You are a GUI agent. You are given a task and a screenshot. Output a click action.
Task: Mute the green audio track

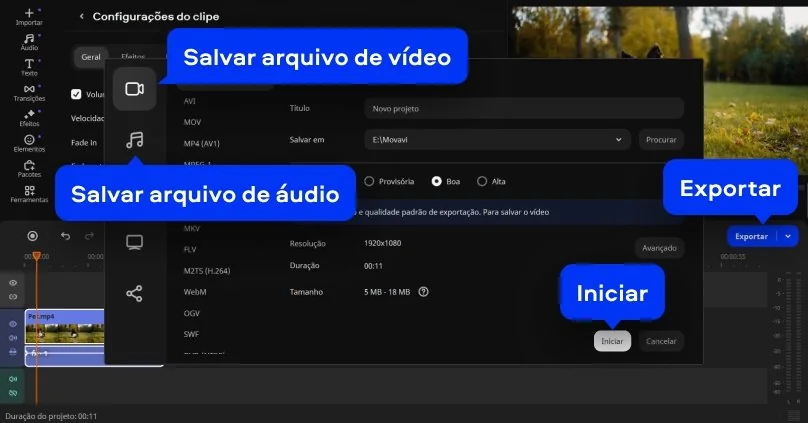coord(13,379)
